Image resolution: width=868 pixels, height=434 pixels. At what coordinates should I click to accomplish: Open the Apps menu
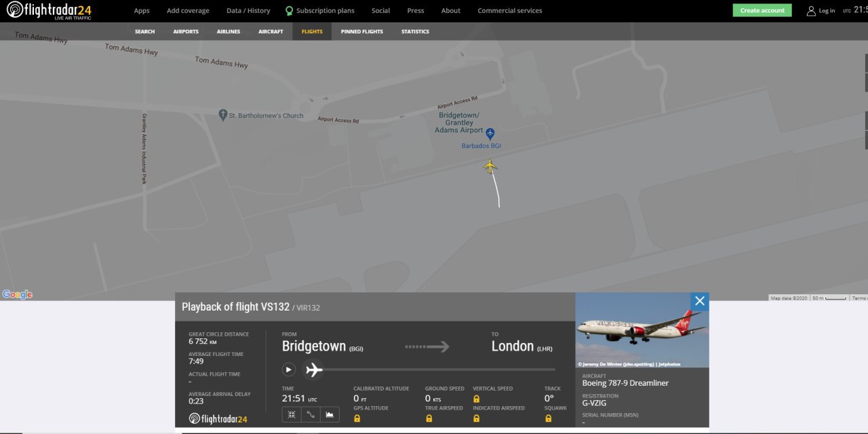tap(142, 11)
